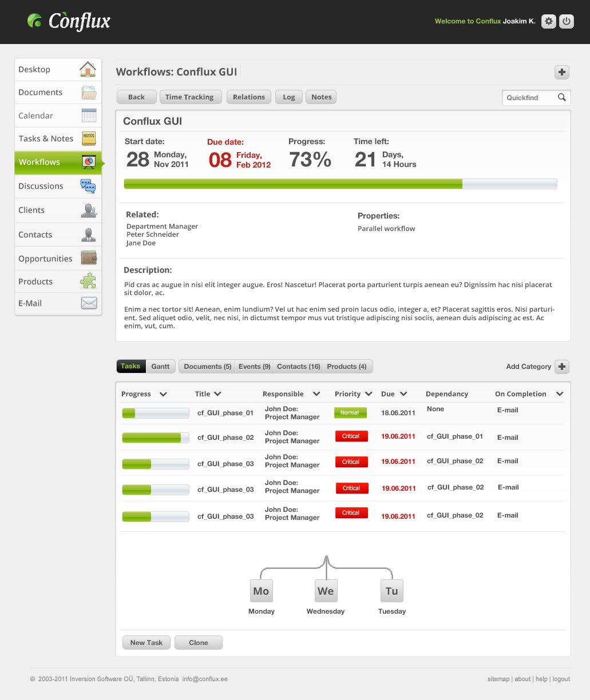Click the Products puzzle piece icon

(89, 281)
